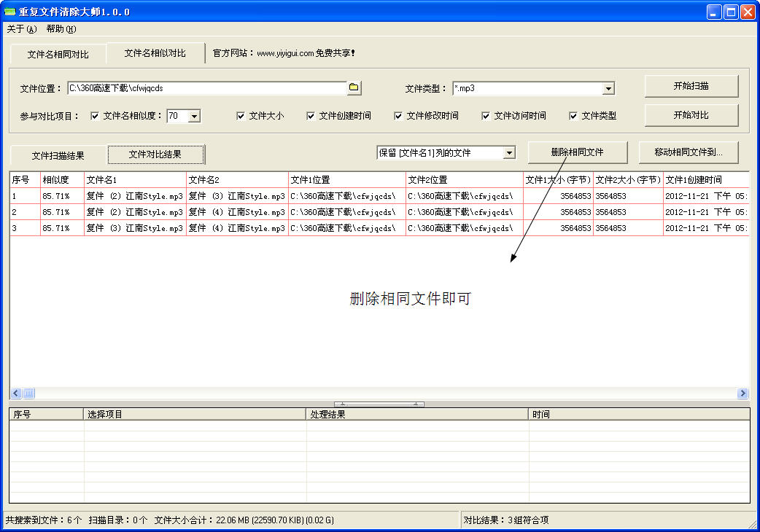This screenshot has width=760, height=532.
Task: Uncheck the 文件类型 compare checkbox
Action: 573,116
